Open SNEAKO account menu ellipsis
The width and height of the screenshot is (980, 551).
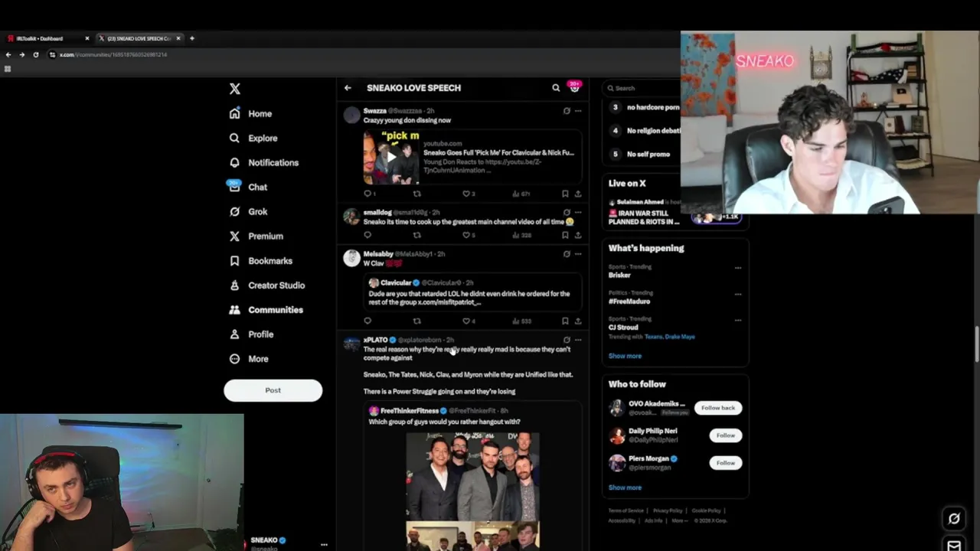pos(324,545)
